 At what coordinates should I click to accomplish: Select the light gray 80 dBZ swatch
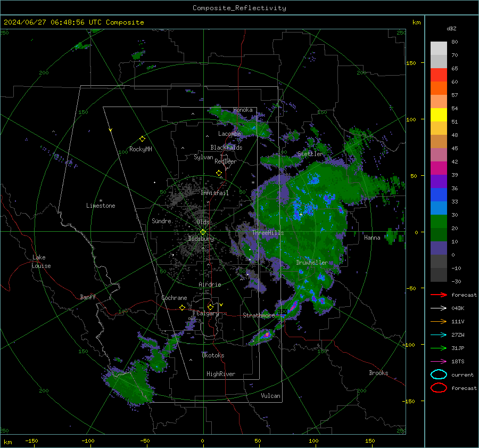[439, 48]
